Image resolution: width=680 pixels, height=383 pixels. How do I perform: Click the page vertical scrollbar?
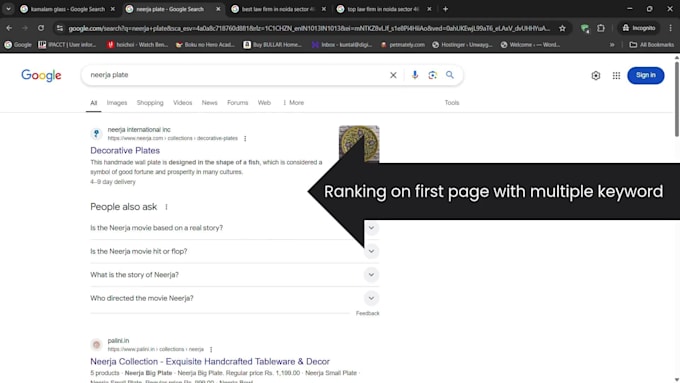click(x=677, y=100)
